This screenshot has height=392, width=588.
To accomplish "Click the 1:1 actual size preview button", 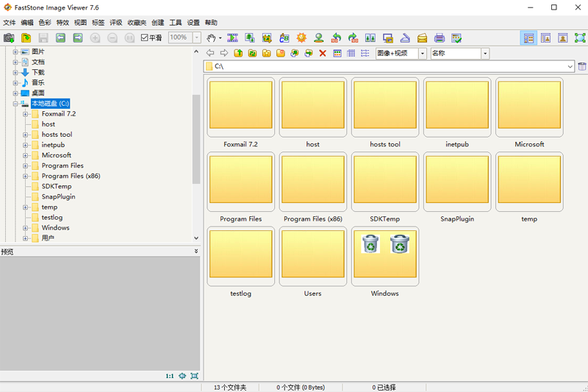I will (170, 376).
